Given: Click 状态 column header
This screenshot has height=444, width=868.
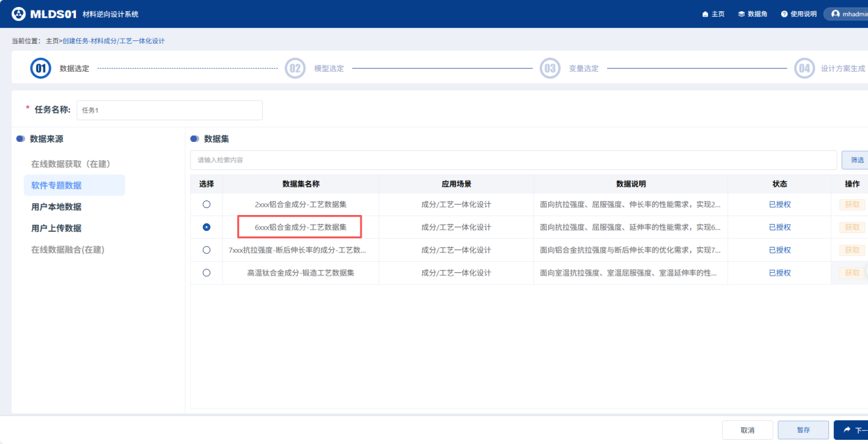Looking at the screenshot, I should [x=780, y=184].
